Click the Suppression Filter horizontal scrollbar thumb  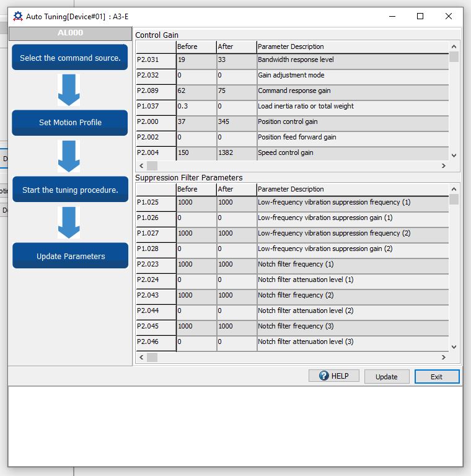click(152, 357)
